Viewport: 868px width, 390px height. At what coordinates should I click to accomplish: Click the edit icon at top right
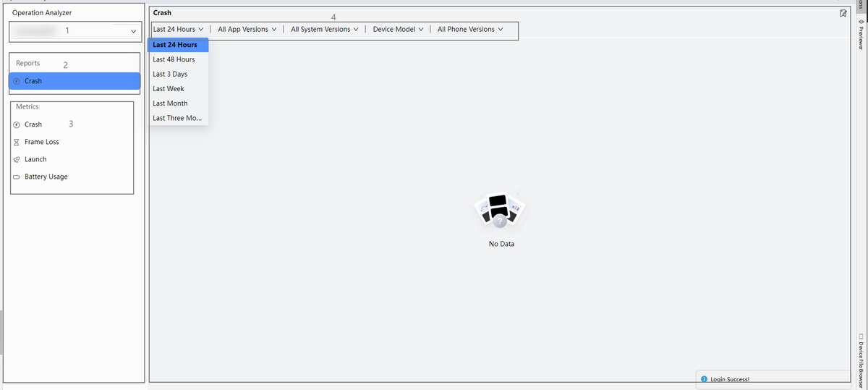(x=843, y=13)
